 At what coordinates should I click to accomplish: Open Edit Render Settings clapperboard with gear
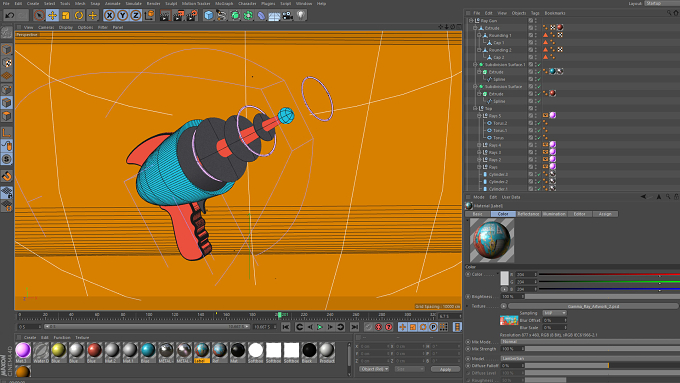(x=192, y=16)
